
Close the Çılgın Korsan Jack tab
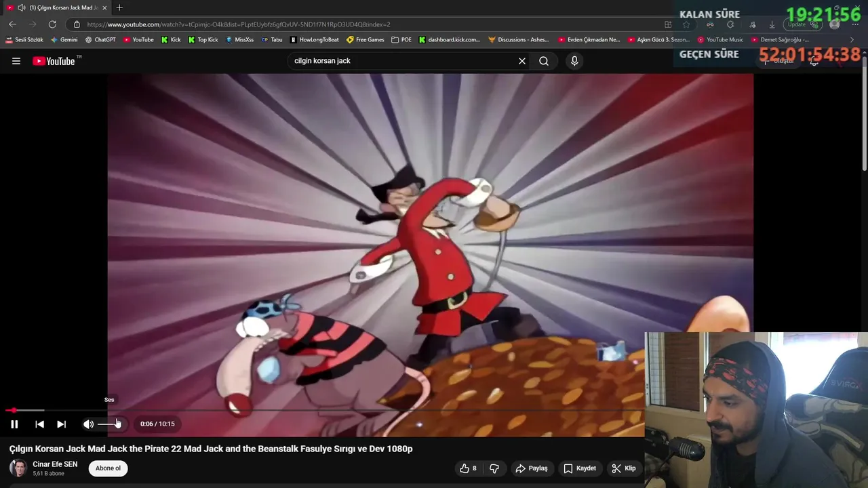[104, 7]
